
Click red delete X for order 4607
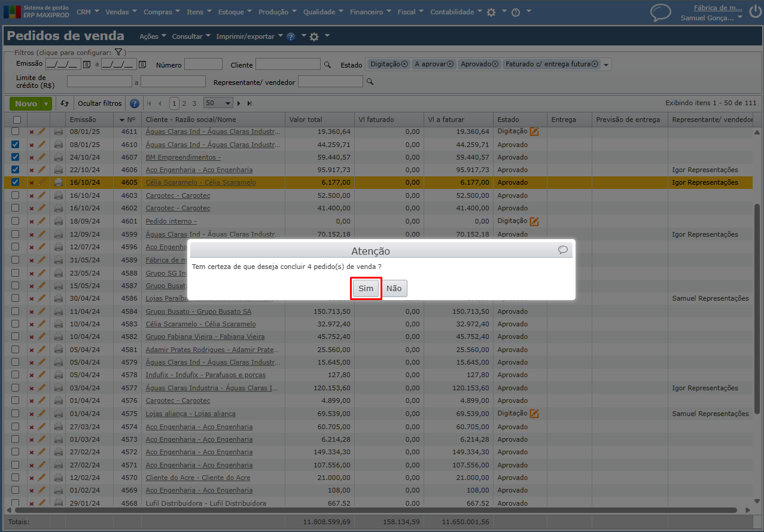pyautogui.click(x=32, y=158)
